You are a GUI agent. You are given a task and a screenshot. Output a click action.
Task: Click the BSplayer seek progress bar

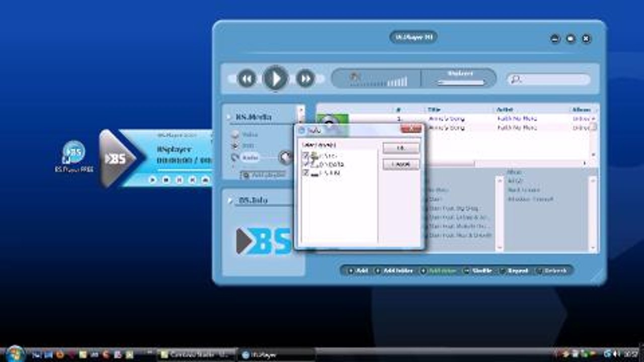[461, 83]
